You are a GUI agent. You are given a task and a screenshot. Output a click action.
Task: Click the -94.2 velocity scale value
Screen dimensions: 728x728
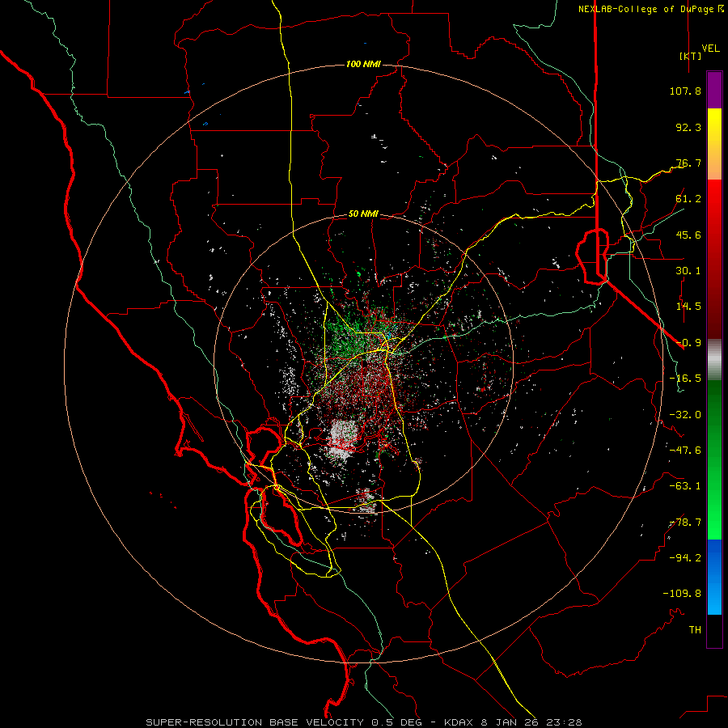click(685, 558)
